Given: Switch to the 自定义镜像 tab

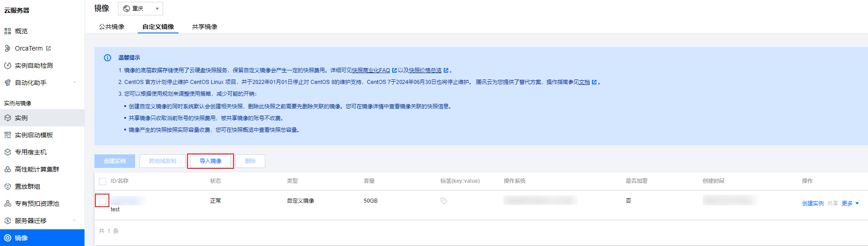Looking at the screenshot, I should (x=158, y=27).
